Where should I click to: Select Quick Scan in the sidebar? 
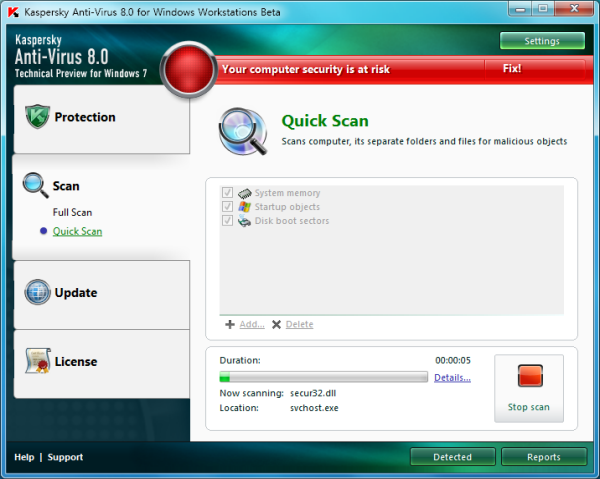click(77, 231)
